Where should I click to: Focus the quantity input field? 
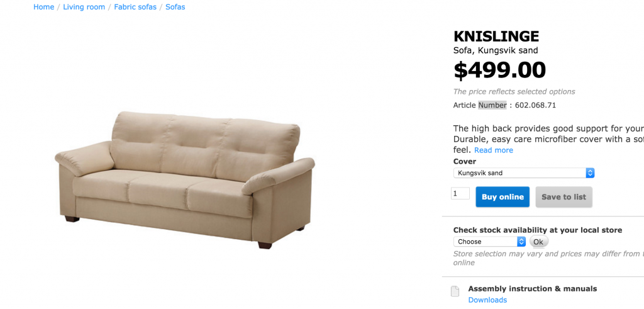coord(460,194)
